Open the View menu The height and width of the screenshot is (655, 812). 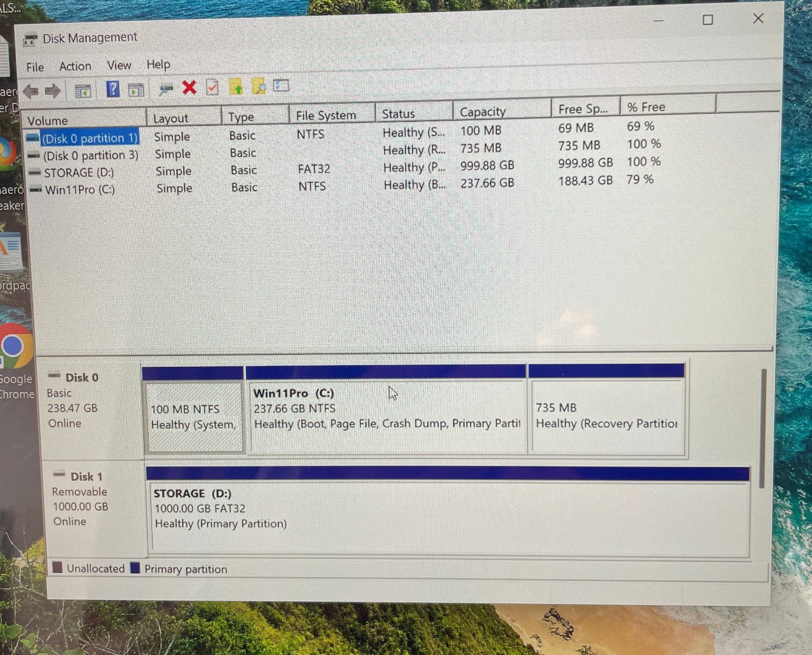coord(119,65)
